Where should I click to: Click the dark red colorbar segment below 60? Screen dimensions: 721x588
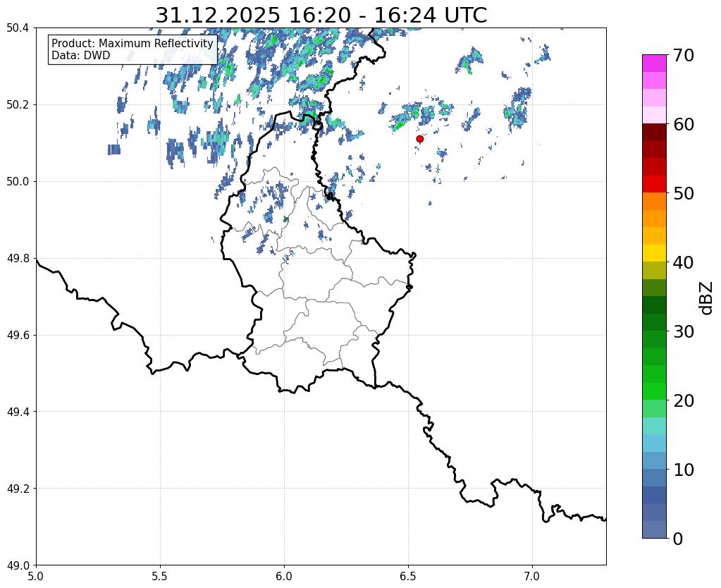[654, 133]
